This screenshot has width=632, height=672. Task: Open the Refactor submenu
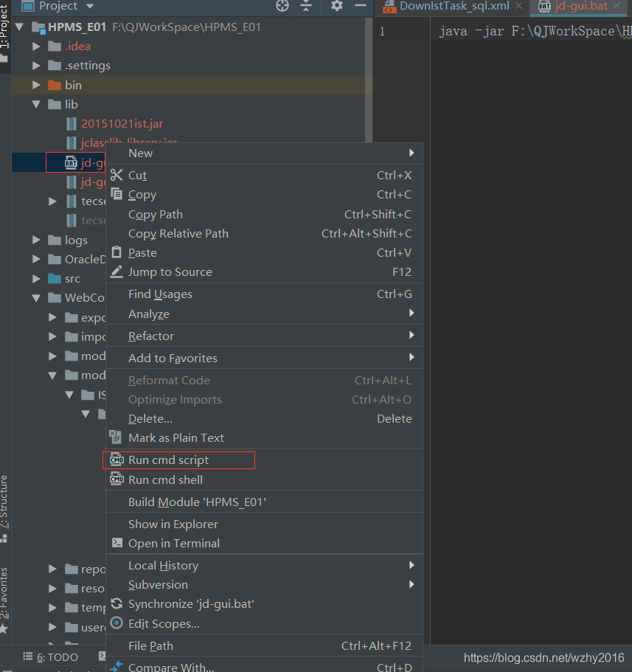(264, 336)
